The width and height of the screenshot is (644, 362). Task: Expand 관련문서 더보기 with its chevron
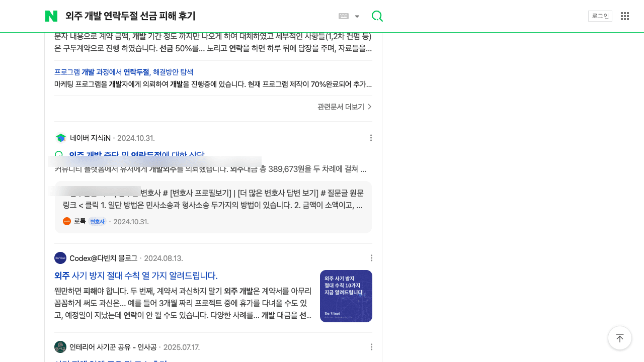(x=344, y=107)
